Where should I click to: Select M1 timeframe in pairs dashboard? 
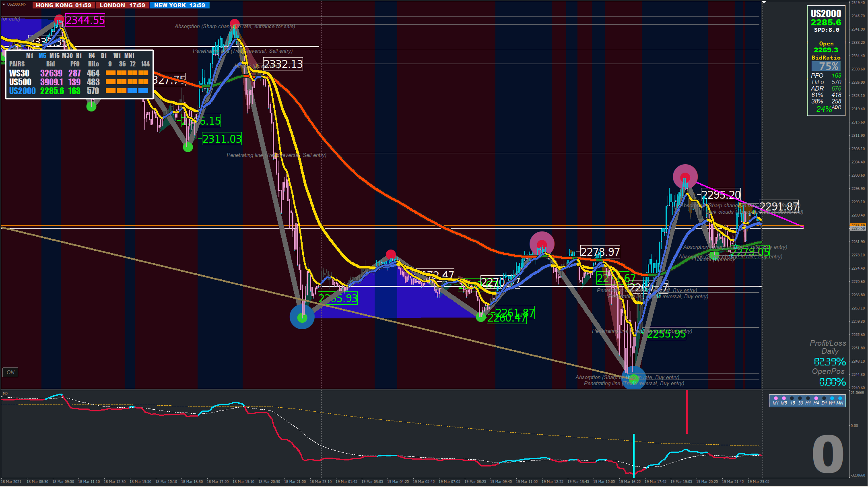click(x=29, y=56)
